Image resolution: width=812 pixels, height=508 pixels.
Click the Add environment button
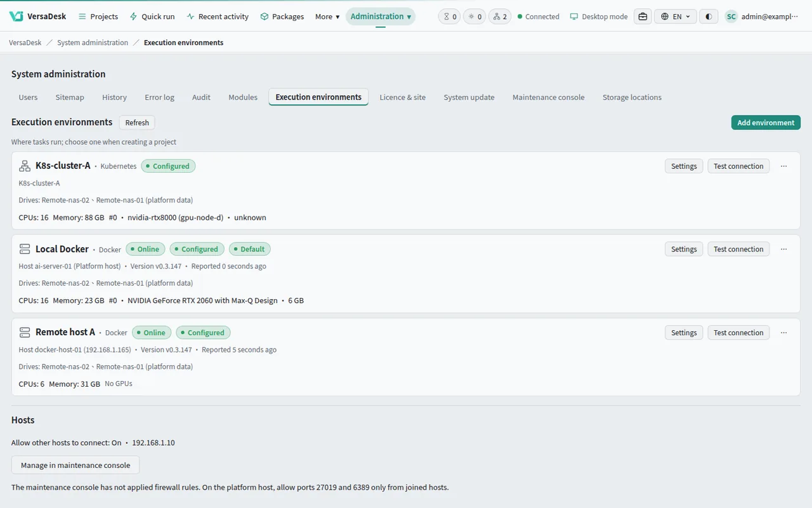(x=766, y=123)
